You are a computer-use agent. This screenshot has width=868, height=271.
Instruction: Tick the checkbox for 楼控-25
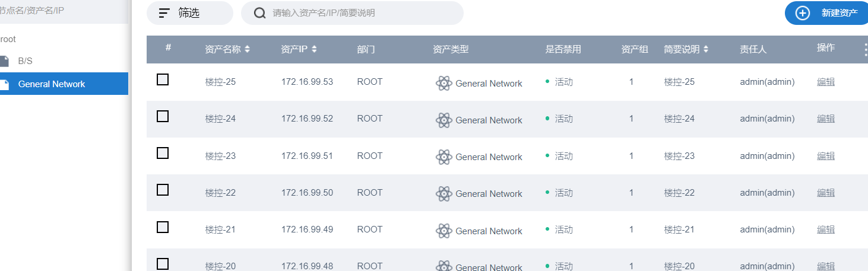click(x=163, y=79)
